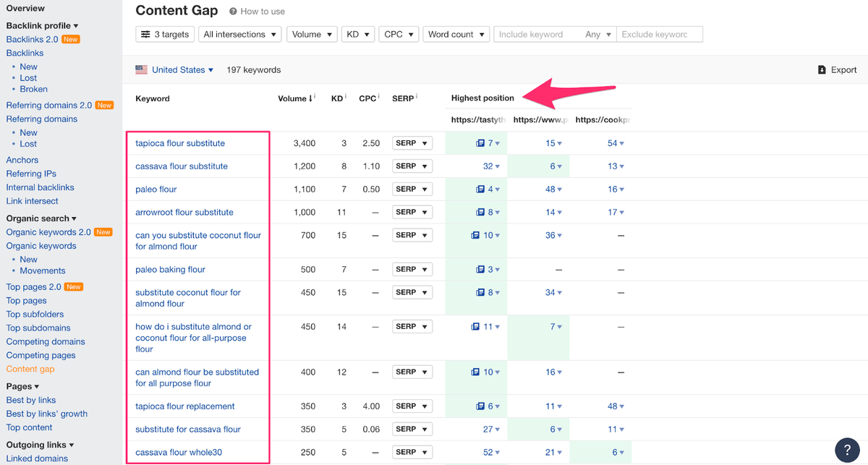868x465 pixels.
Task: Open the 'tapioca flour replacement' keyword
Action: coord(185,406)
